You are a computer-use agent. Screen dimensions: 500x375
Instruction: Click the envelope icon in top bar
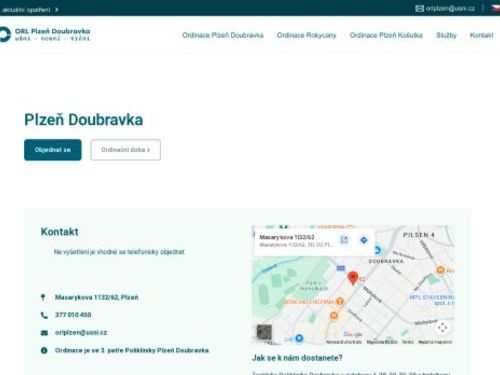tap(419, 8)
